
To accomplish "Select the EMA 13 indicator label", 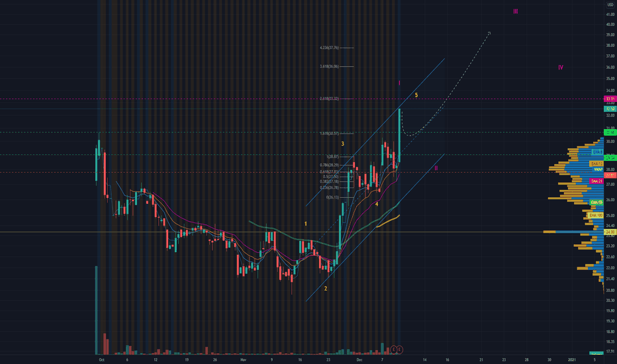I will [x=596, y=163].
